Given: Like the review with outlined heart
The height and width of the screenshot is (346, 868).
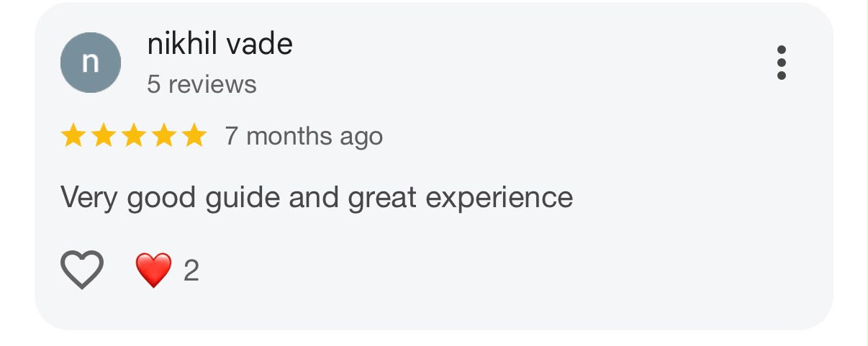Looking at the screenshot, I should [x=82, y=270].
